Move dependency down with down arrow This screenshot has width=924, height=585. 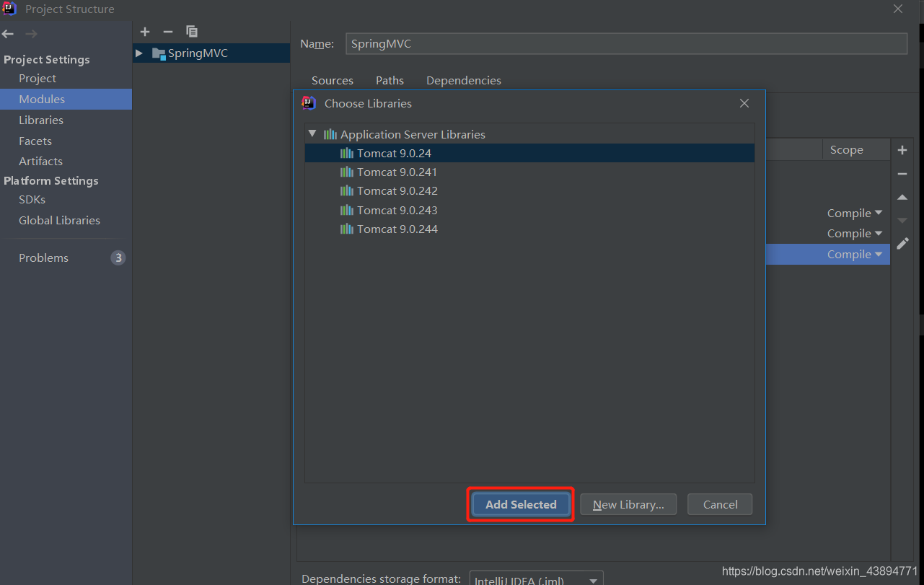click(x=902, y=221)
